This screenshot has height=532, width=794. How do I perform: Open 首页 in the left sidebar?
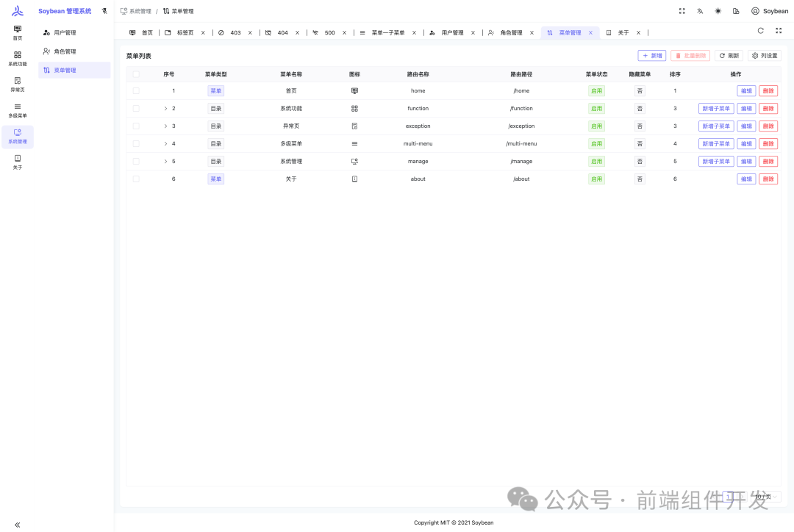(x=18, y=33)
